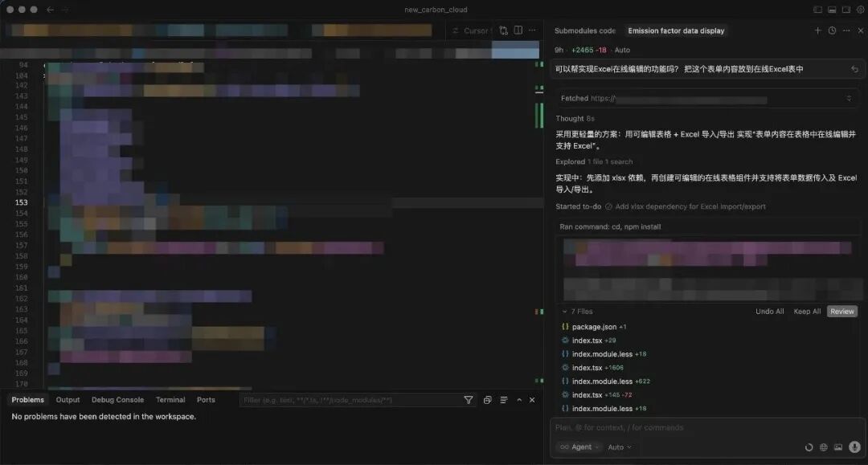Switch to the Terminal tab
The height and width of the screenshot is (465, 868).
[170, 400]
